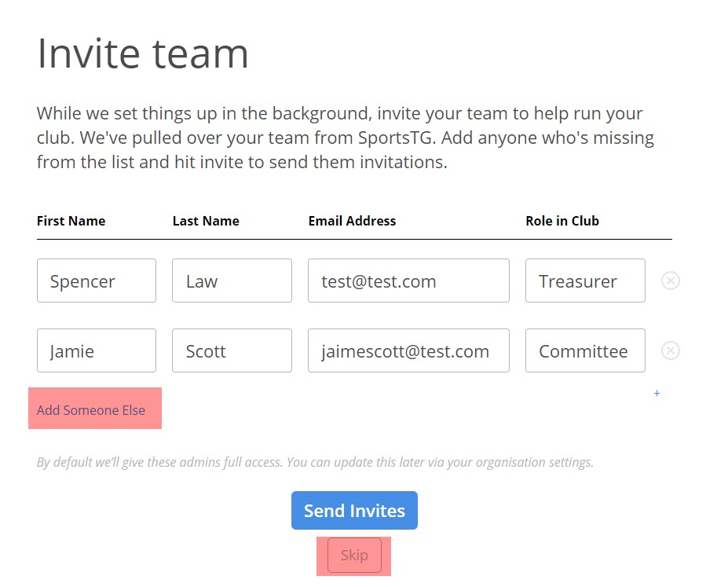
Task: Change the Committee role field
Action: [586, 350]
